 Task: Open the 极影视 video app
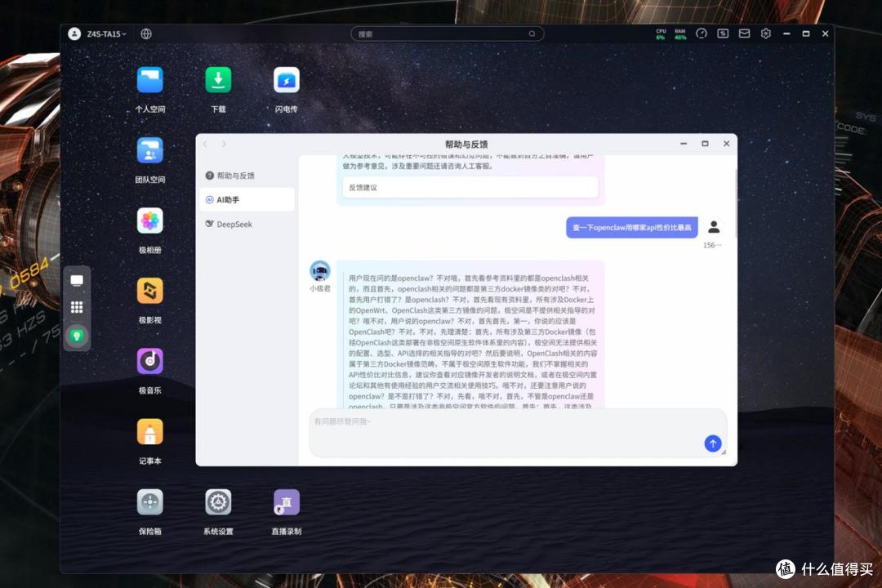149,292
